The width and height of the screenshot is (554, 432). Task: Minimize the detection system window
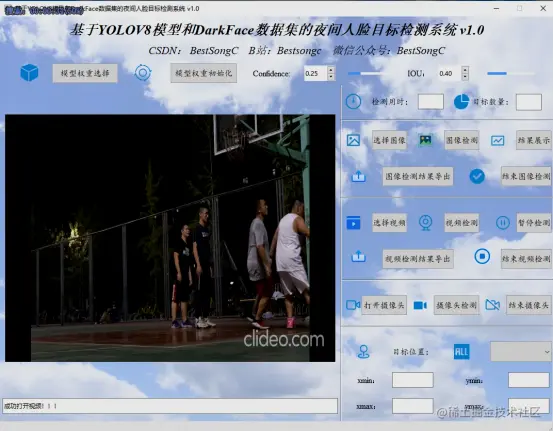[496, 8]
